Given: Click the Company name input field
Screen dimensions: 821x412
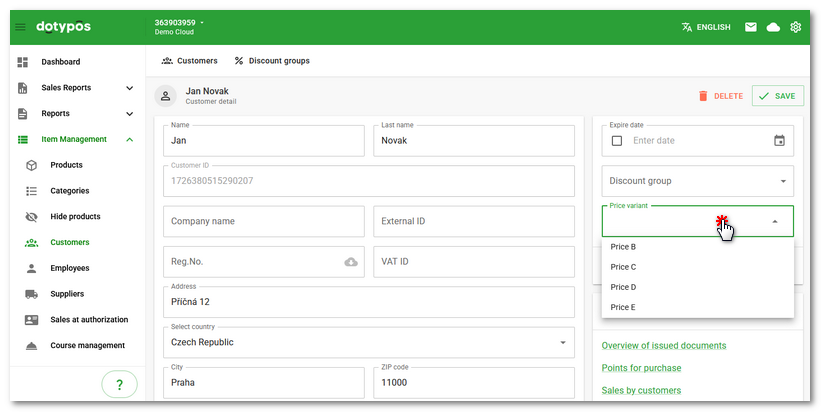Looking at the screenshot, I should click(x=263, y=221).
